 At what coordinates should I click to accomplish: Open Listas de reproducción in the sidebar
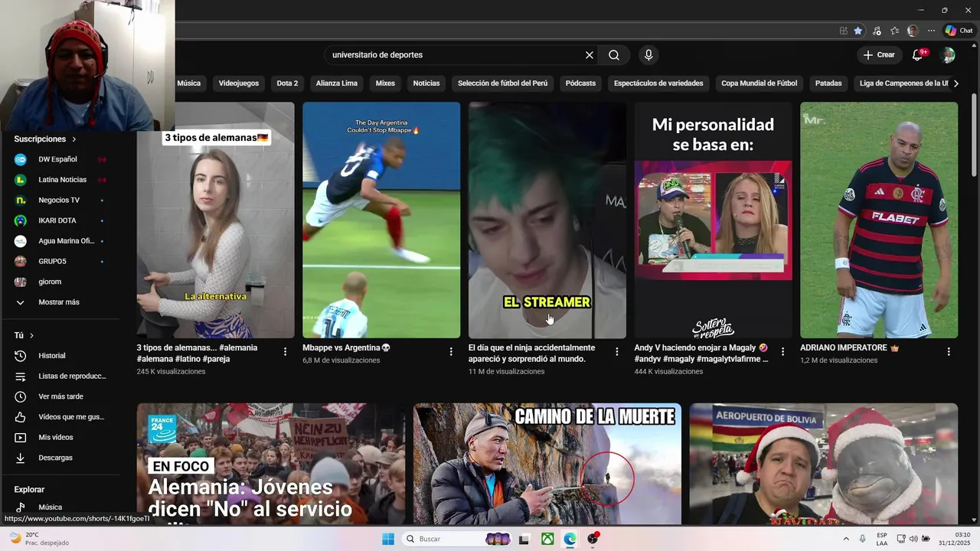(60, 377)
